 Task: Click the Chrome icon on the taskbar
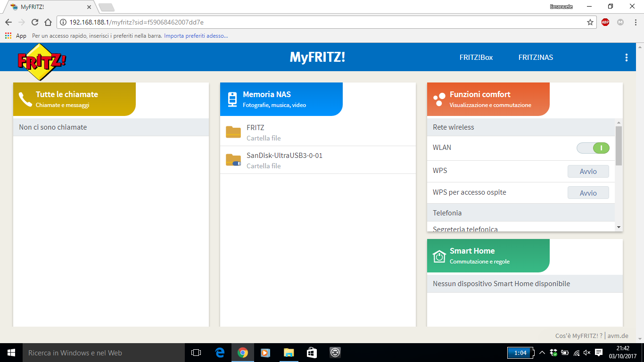point(243,353)
